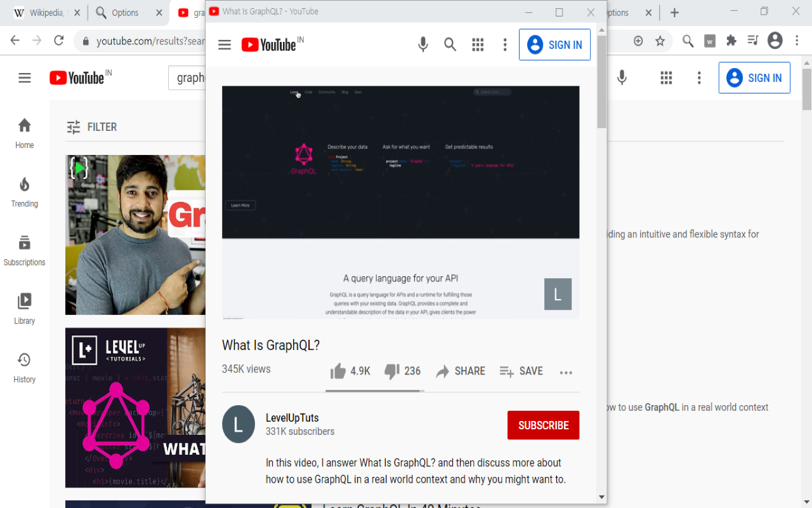Screen dimensions: 812x508
Task: Click the L channel watermark on video
Action: pyautogui.click(x=558, y=294)
